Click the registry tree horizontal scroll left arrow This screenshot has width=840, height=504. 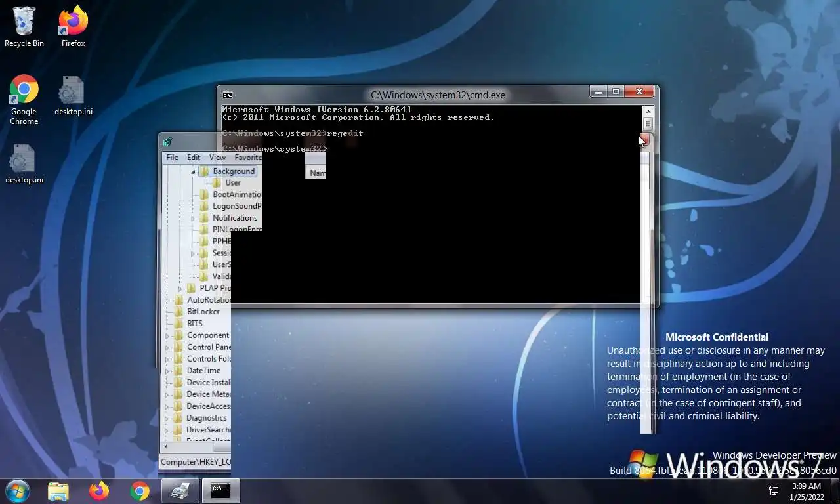click(167, 448)
